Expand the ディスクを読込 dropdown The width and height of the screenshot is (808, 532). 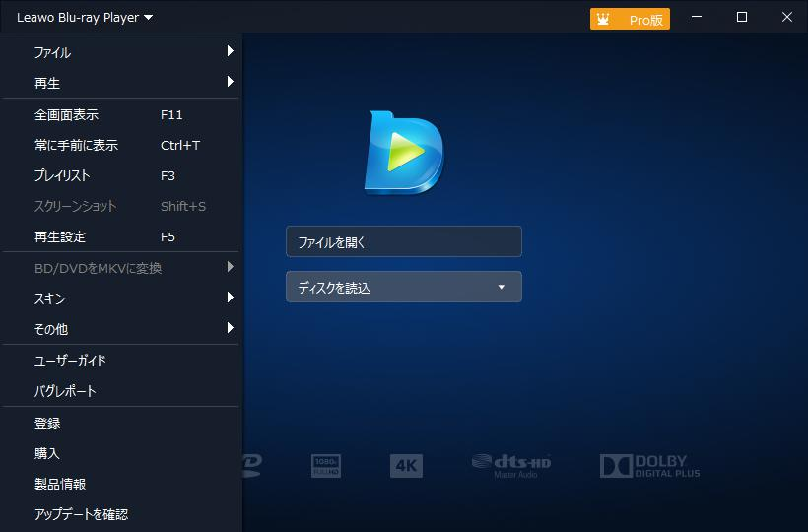501,288
